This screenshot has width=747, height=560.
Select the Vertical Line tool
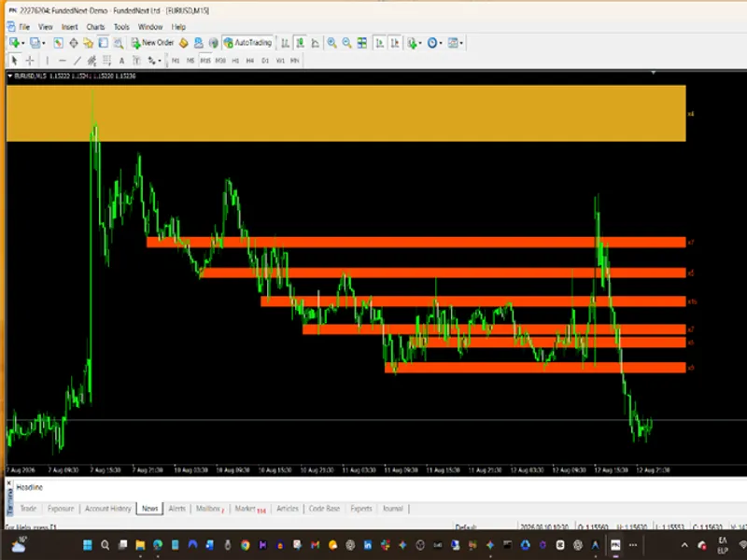click(47, 61)
